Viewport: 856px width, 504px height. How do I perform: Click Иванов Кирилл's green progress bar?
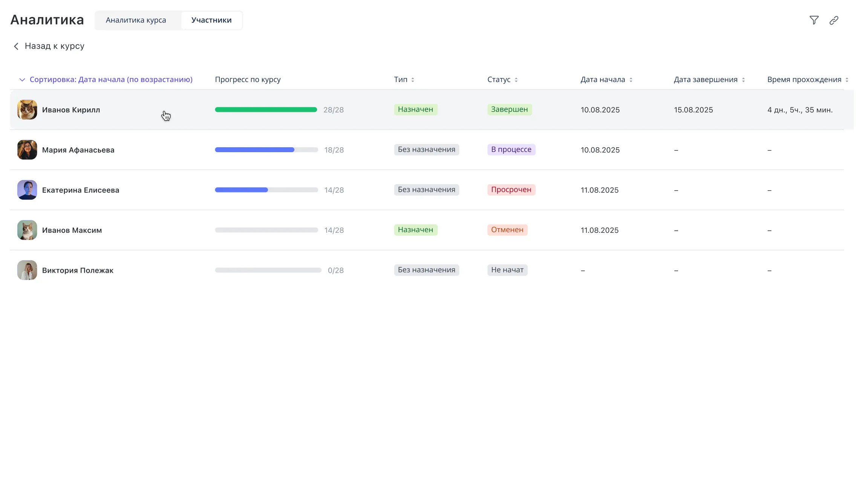coord(266,110)
